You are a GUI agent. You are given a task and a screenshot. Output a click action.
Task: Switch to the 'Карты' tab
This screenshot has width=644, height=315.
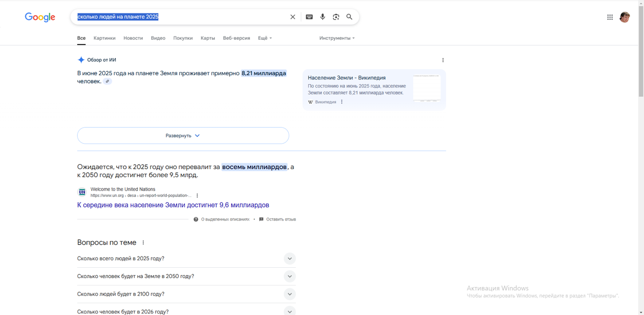coord(208,38)
